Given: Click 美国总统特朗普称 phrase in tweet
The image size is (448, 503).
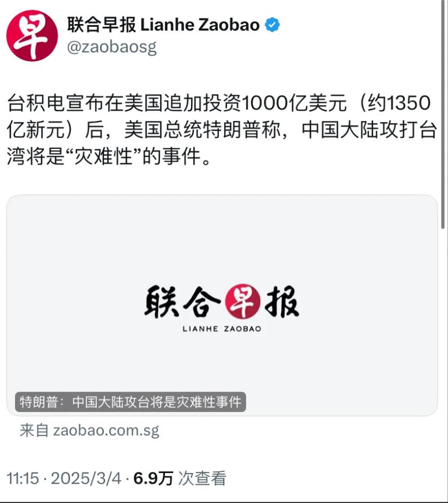Looking at the screenshot, I should point(202,129).
